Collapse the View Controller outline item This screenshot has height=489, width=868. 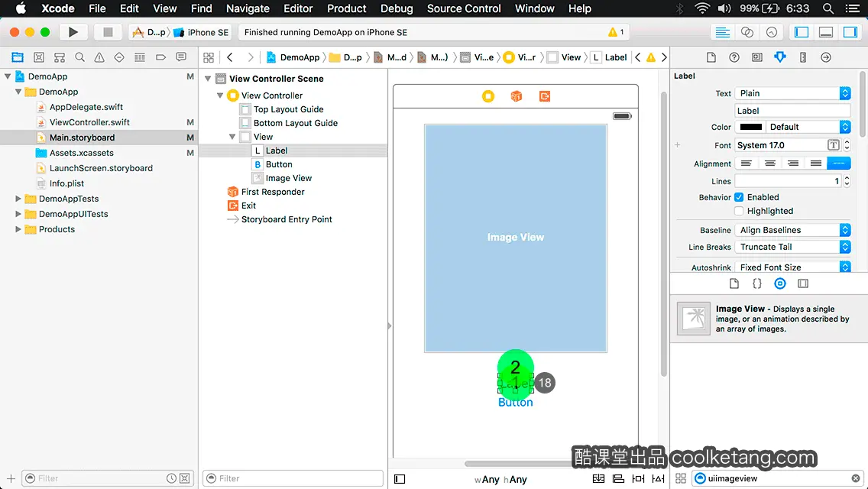tap(220, 96)
